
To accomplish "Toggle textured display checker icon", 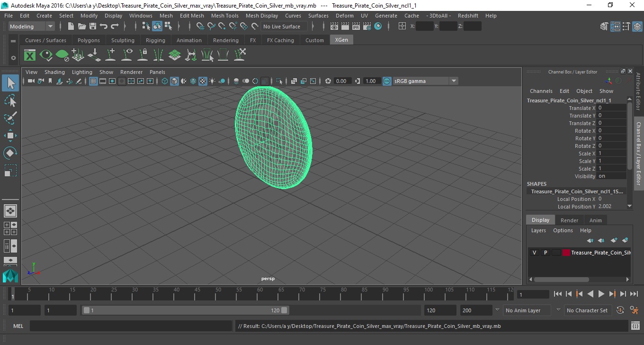I will [x=203, y=81].
